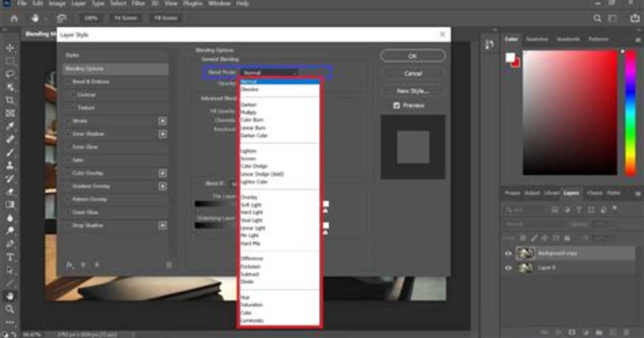This screenshot has height=338, width=644.
Task: Enable the Inner Glow effect checkbox
Action: click(x=68, y=147)
